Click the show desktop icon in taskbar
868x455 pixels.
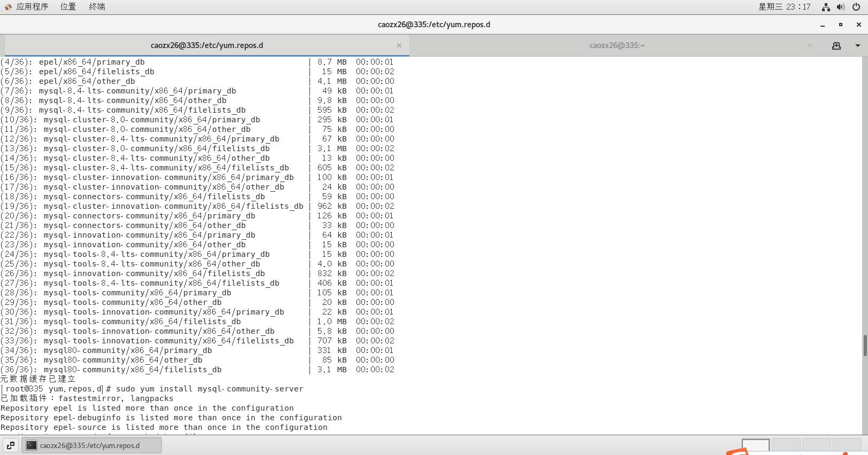point(11,445)
